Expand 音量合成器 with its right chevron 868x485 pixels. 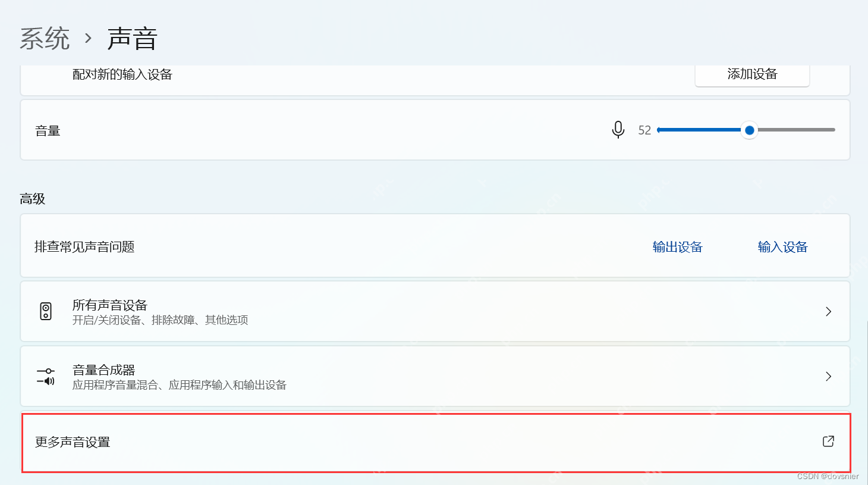click(829, 376)
